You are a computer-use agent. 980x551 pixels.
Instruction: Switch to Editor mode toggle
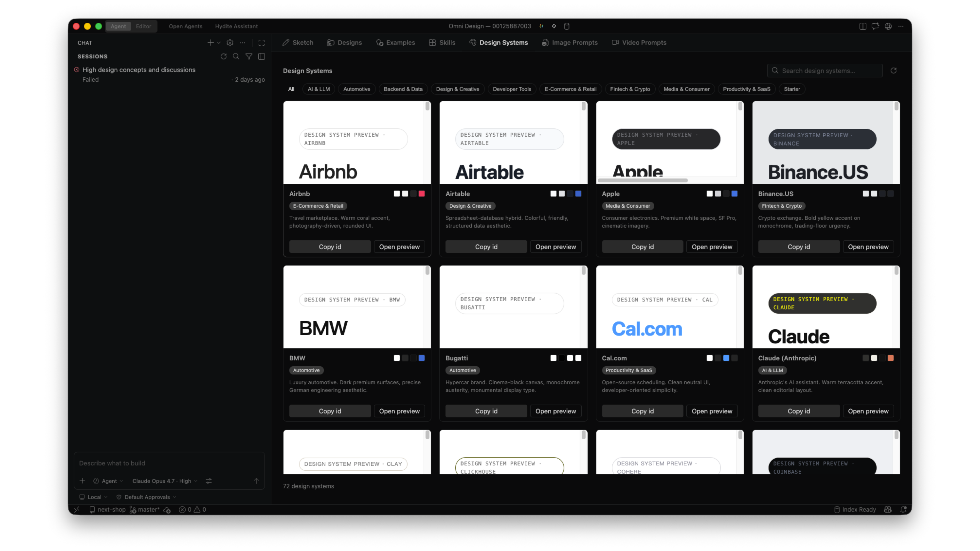click(x=143, y=26)
